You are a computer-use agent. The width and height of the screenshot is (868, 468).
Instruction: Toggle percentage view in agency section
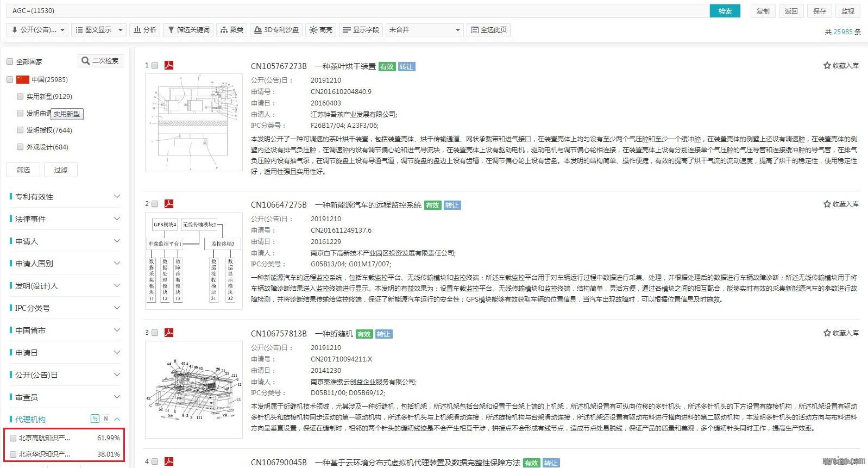95,419
